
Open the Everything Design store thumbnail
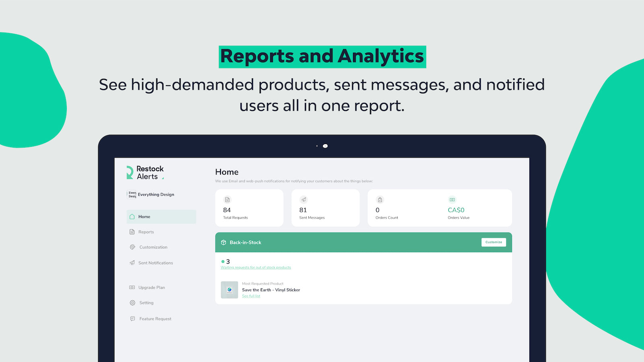132,195
